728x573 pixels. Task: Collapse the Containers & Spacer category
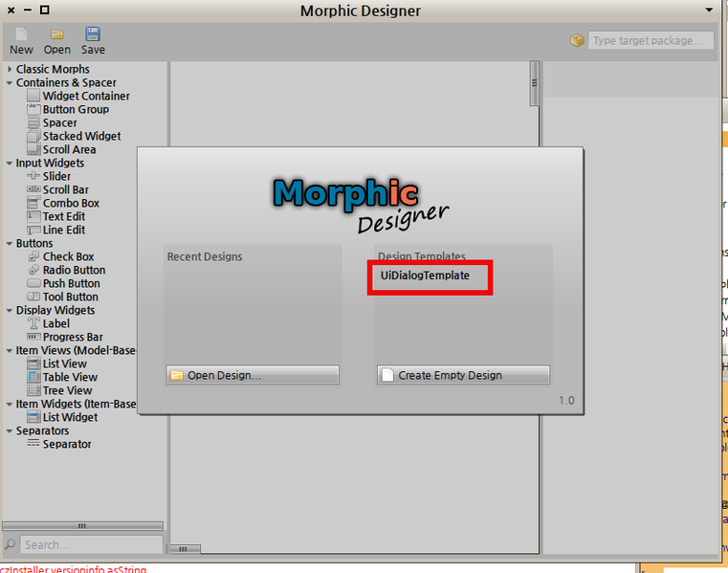(x=9, y=82)
